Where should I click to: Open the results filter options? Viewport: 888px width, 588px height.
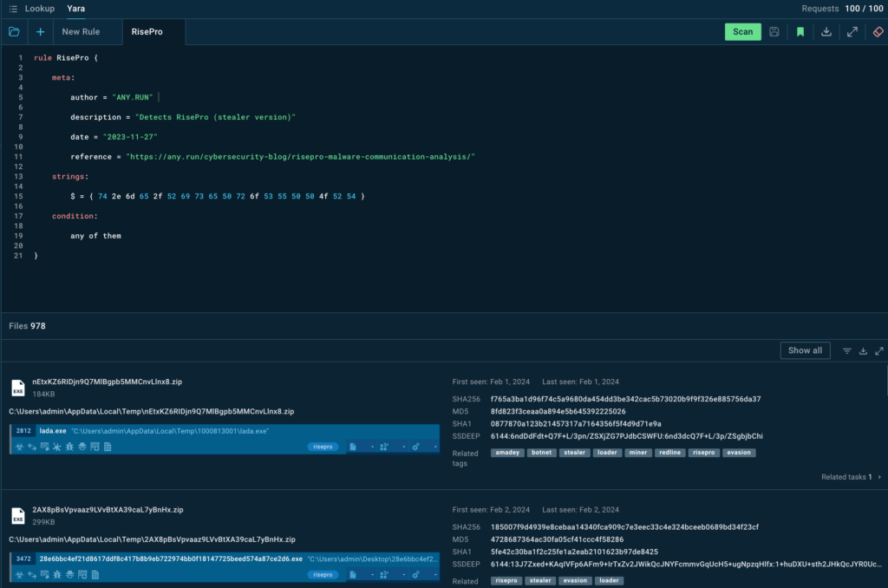pos(846,351)
